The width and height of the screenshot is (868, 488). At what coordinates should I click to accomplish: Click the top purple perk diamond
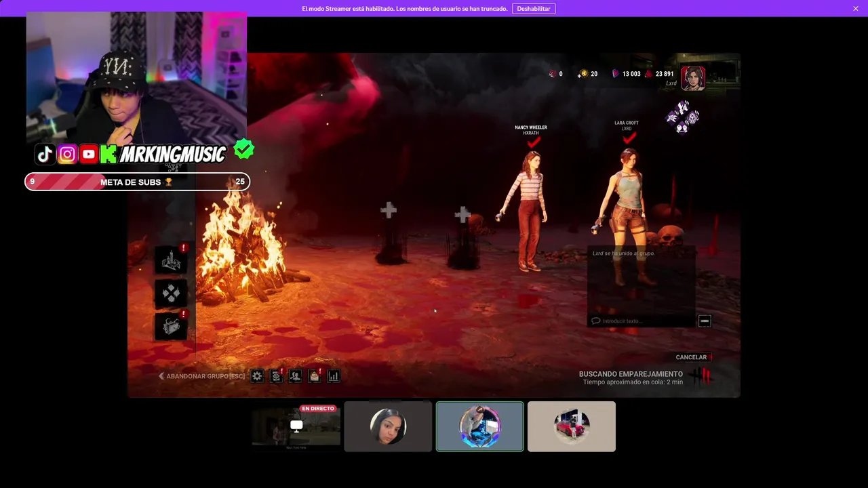tap(684, 106)
